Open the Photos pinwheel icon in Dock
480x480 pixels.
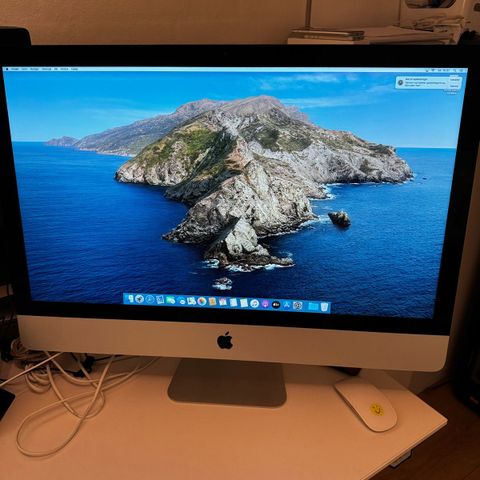[x=201, y=301]
